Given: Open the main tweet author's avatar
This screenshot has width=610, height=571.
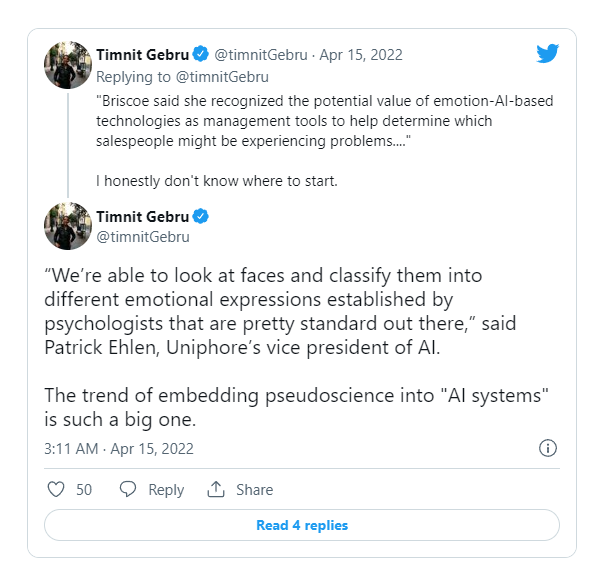Looking at the screenshot, I should pos(69,226).
